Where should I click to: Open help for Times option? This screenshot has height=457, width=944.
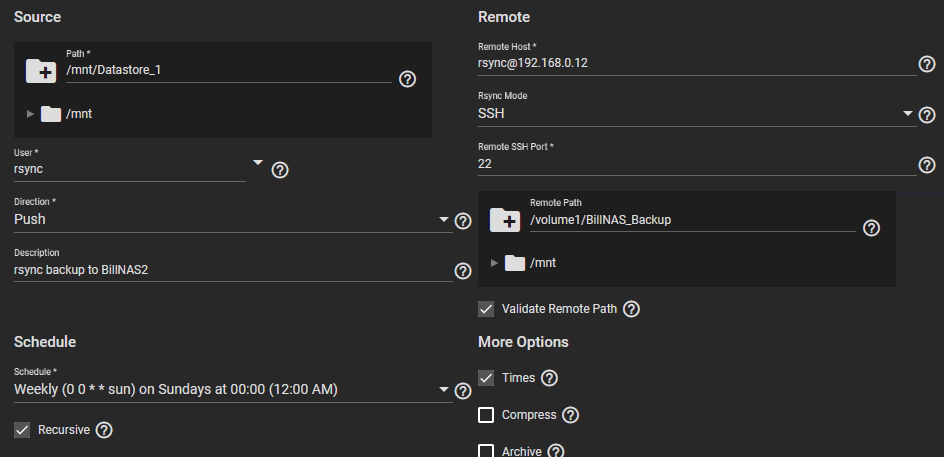549,378
